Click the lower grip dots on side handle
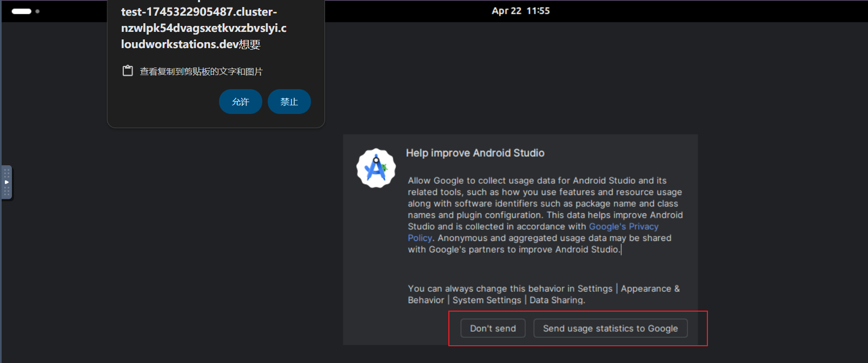Image resolution: width=868 pixels, height=363 pixels. point(6,192)
